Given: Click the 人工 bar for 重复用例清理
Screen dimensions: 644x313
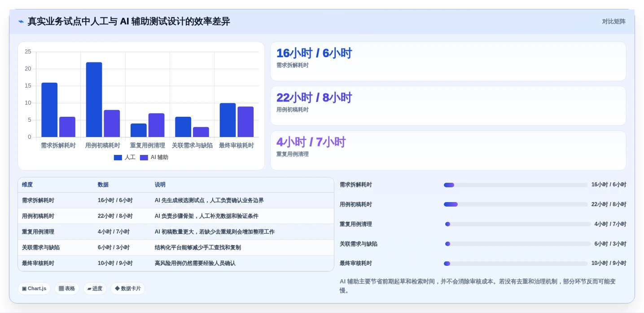Looking at the screenshot, I should click(139, 130).
